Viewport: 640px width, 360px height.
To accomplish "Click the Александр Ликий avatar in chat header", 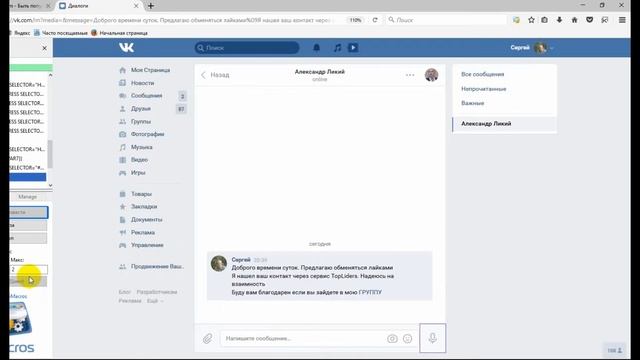I will coord(431,75).
